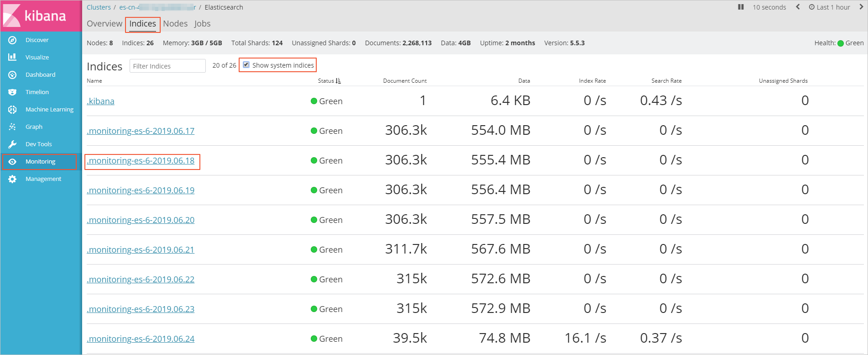The image size is (868, 355).
Task: Toggle Status column sort icon
Action: [338, 81]
